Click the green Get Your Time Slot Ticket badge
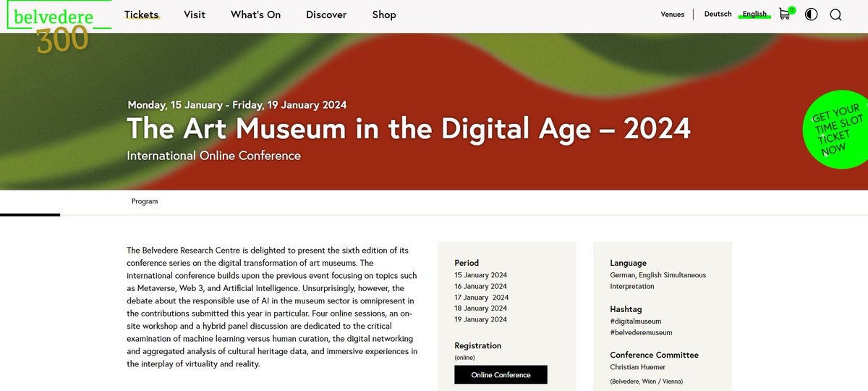 click(838, 131)
